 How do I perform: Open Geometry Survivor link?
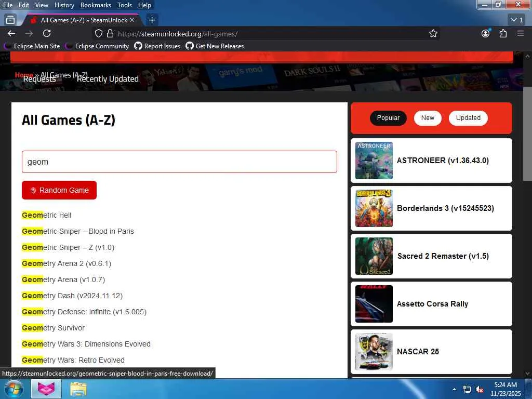[x=53, y=328]
